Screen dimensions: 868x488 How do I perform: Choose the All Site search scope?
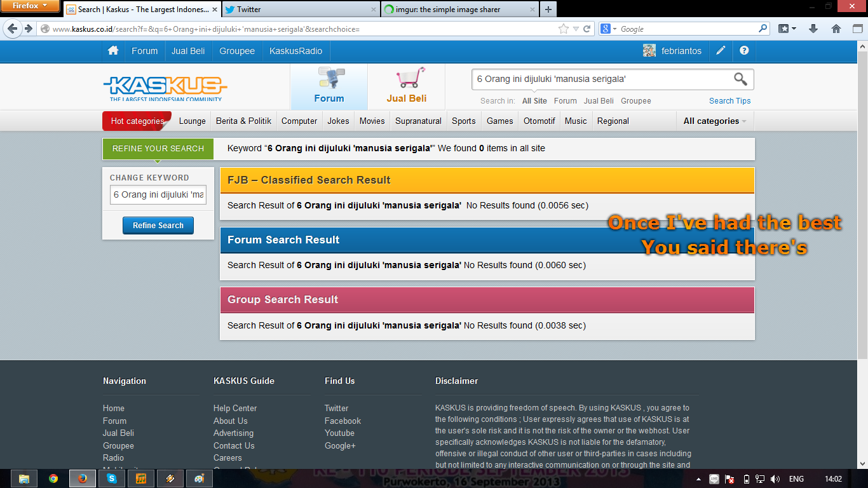[x=534, y=101]
